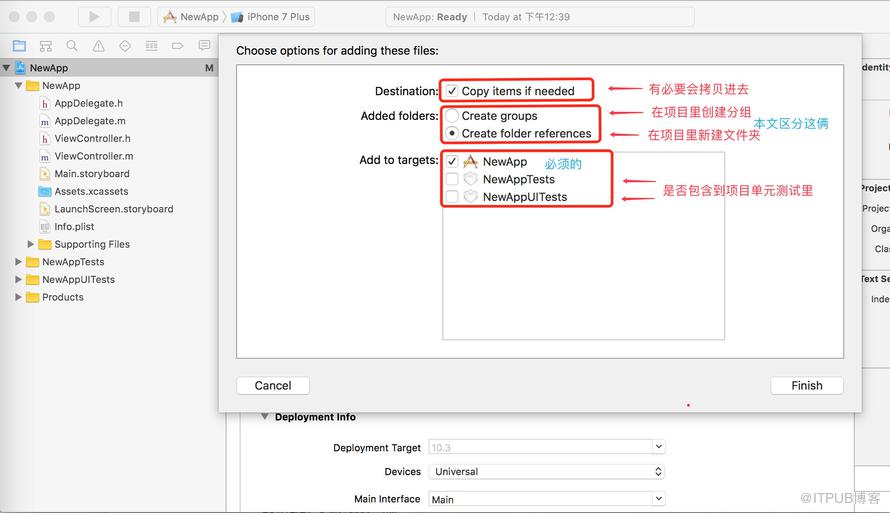Collapse the Deployment Info section

265,417
